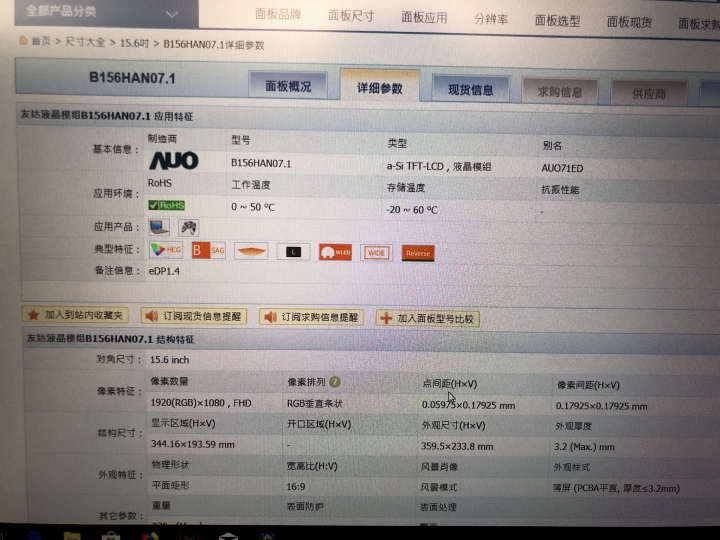720x540 pixels.
Task: Click the HCG high color gamut icon
Action: (x=166, y=249)
